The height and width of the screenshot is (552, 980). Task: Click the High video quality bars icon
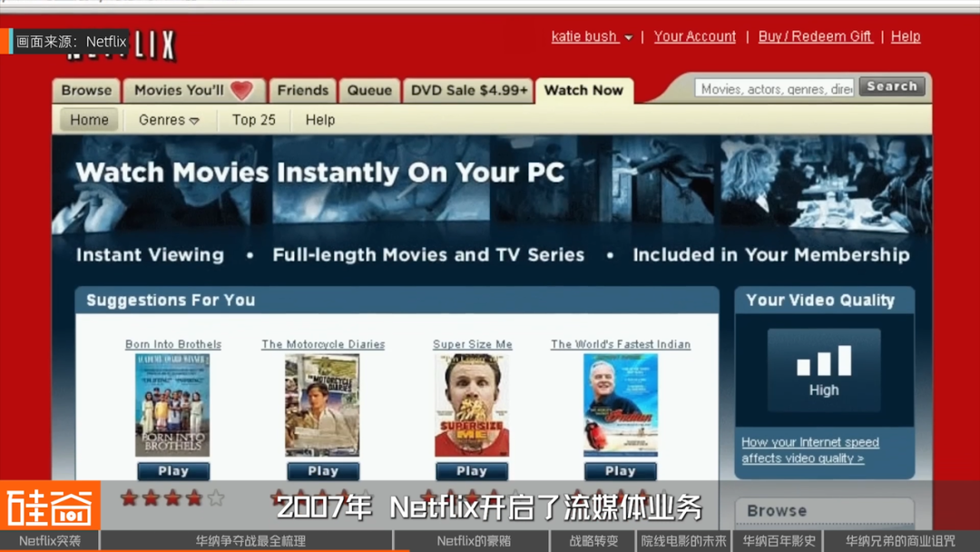tap(824, 360)
